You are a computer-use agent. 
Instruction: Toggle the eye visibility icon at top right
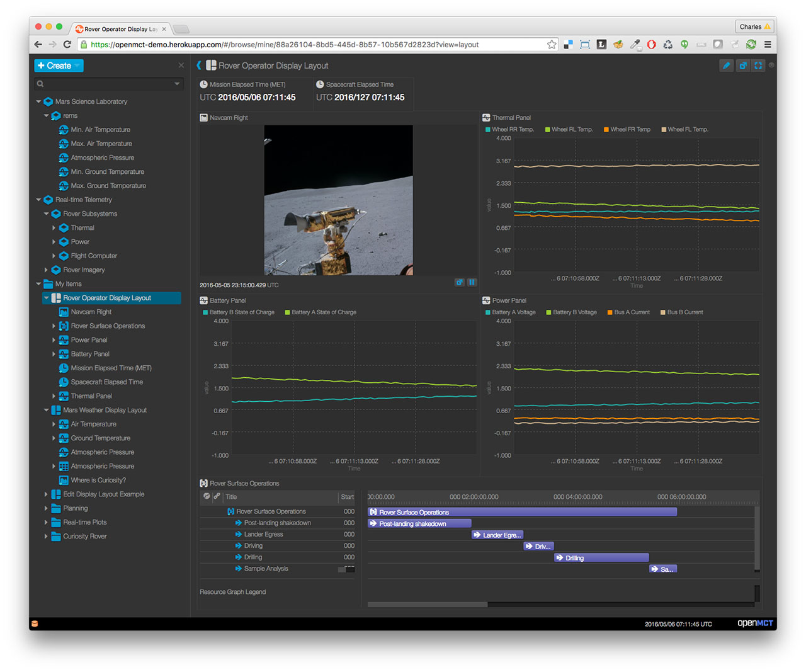(x=771, y=65)
